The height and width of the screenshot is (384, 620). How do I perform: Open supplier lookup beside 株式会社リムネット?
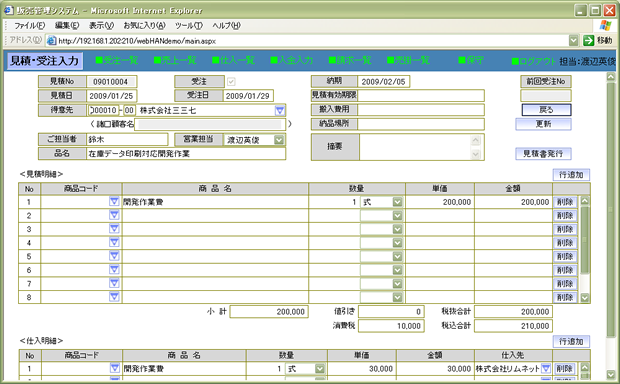tap(546, 369)
